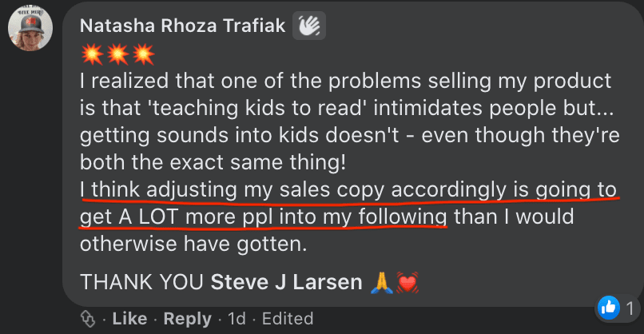The width and height of the screenshot is (644, 334).
Task: Open the 1d comment timestamp
Action: tap(237, 319)
